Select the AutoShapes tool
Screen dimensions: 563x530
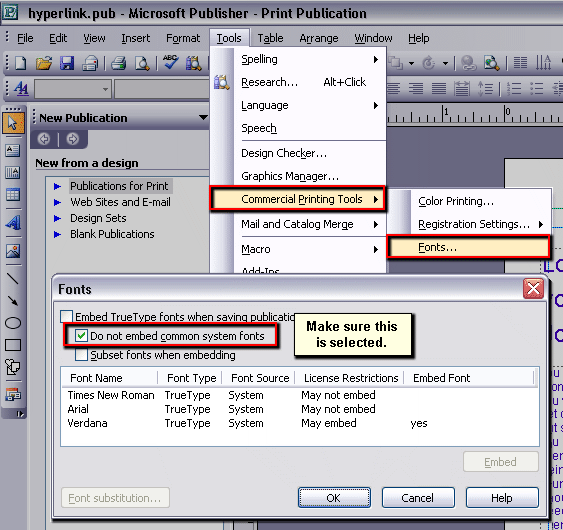click(x=13, y=367)
